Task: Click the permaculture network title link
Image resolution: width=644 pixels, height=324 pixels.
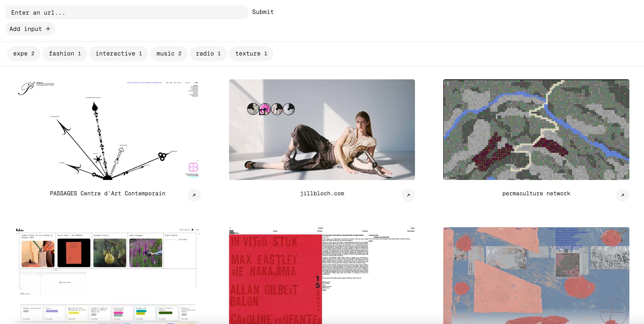Action: (x=536, y=193)
